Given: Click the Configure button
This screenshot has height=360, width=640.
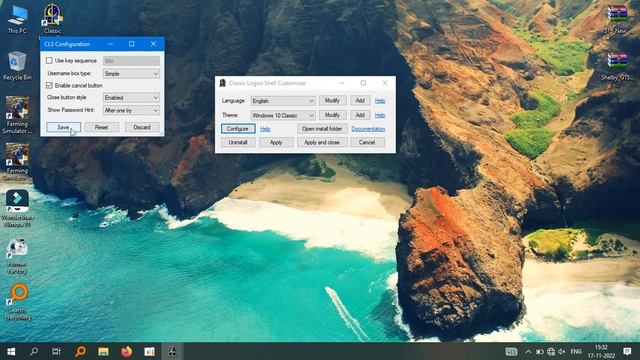Looking at the screenshot, I should coord(238,129).
